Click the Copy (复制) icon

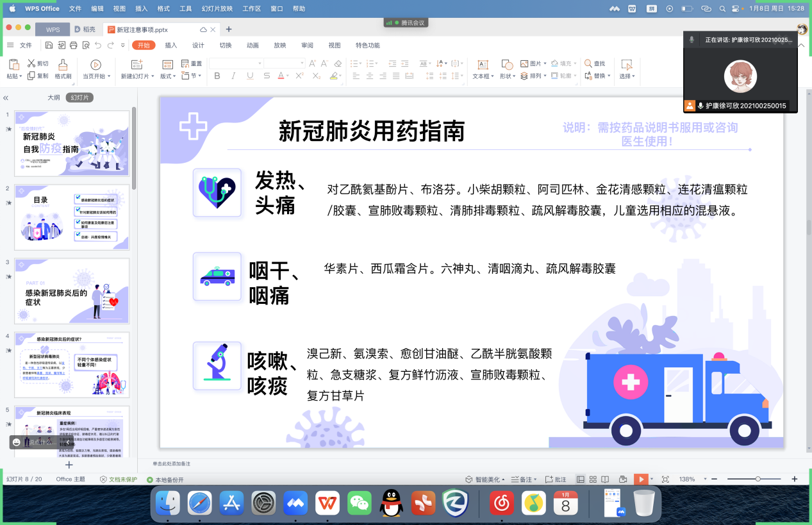click(31, 76)
